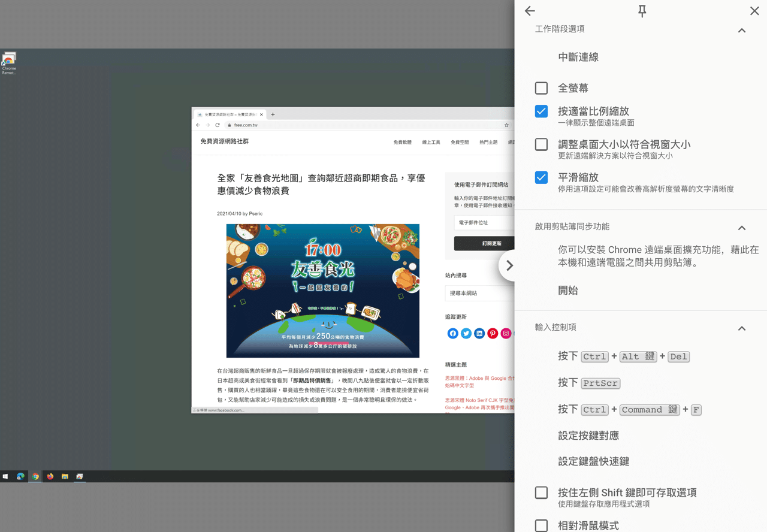Click the back arrow in the side panel
Viewport: 767px width, 532px height.
[x=530, y=11]
